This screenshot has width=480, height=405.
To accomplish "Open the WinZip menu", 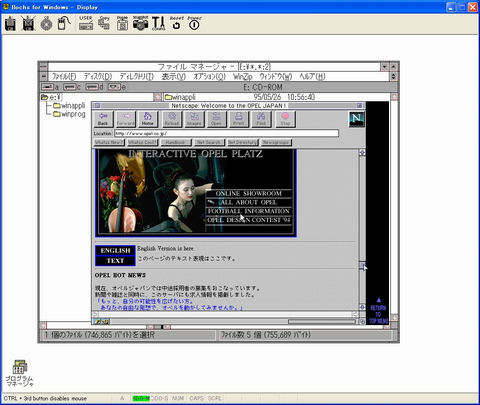I will tap(243, 77).
